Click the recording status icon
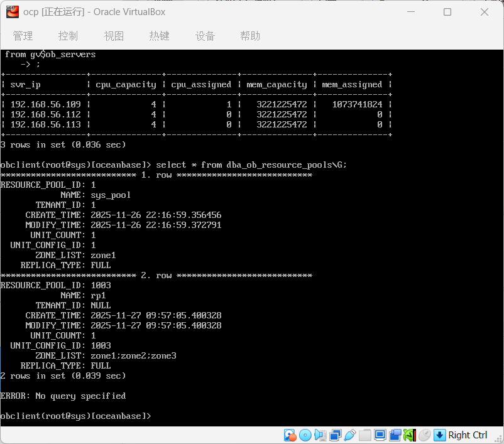Image resolution: width=504 pixels, height=444 pixels. tap(395, 435)
